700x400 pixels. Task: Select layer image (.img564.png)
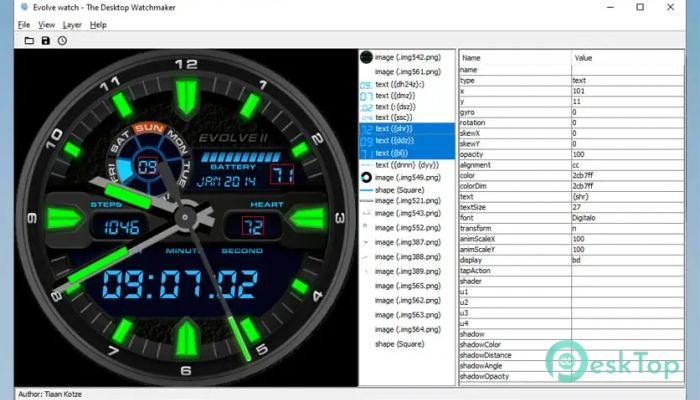pos(408,329)
